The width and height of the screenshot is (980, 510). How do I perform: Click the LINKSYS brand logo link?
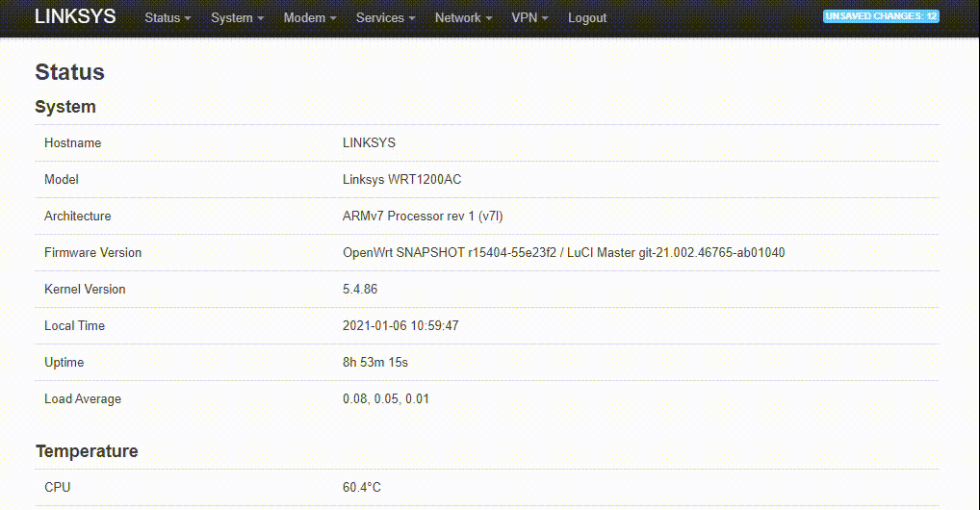pos(75,16)
